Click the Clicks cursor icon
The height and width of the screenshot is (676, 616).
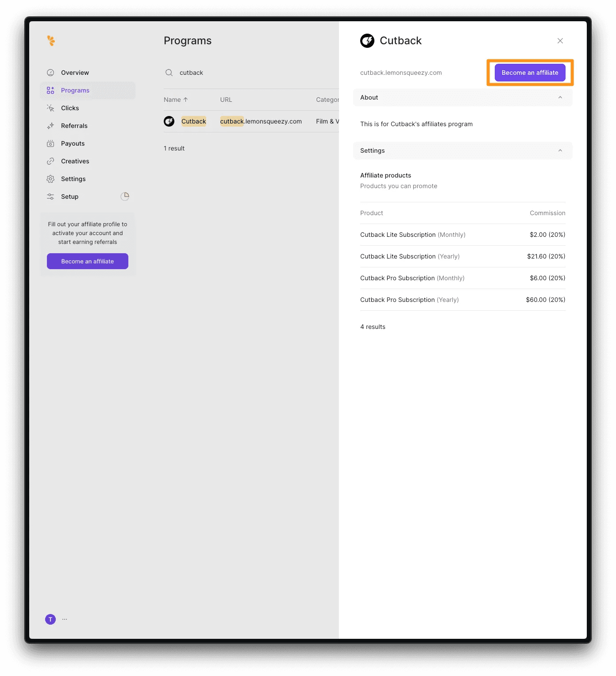(50, 108)
